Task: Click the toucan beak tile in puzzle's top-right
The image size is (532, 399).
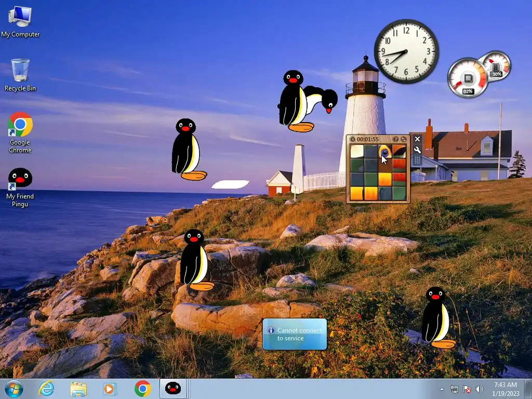Action: pyautogui.click(x=399, y=151)
